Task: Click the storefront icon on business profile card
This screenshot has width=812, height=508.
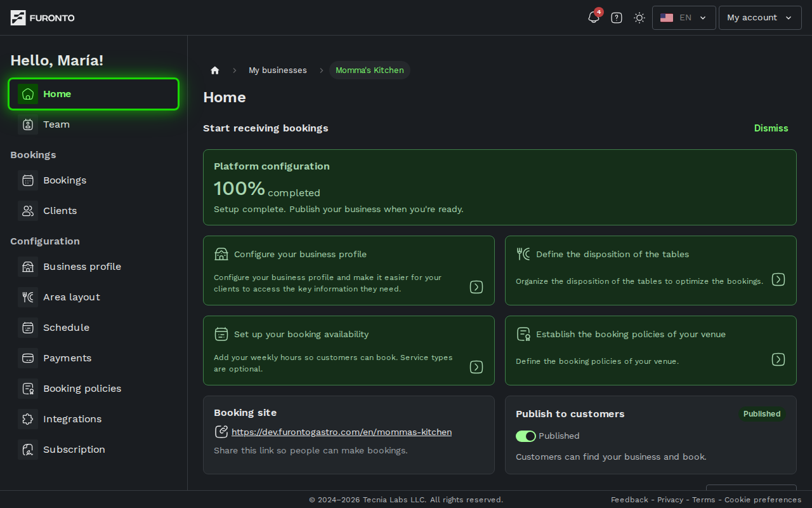Action: click(x=221, y=254)
